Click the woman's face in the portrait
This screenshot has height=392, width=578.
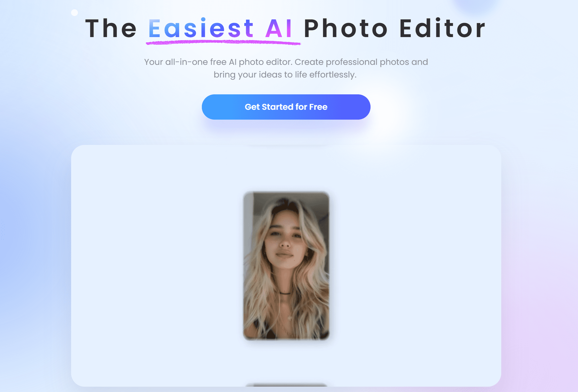[x=284, y=239]
